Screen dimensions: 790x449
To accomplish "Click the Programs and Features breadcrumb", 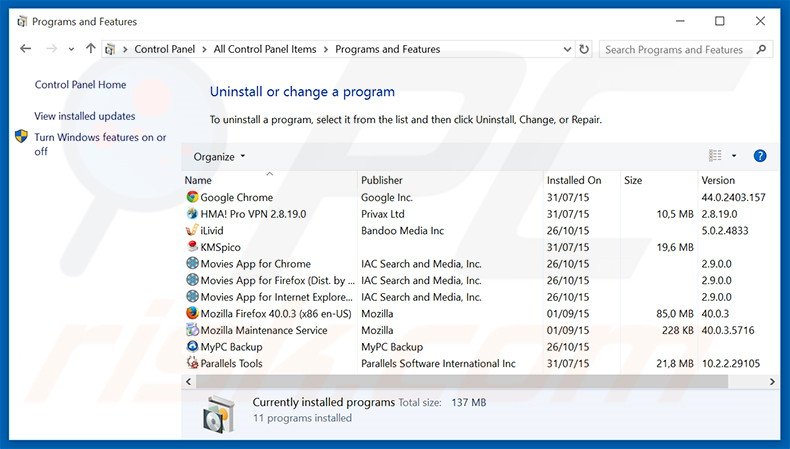I will (x=387, y=49).
